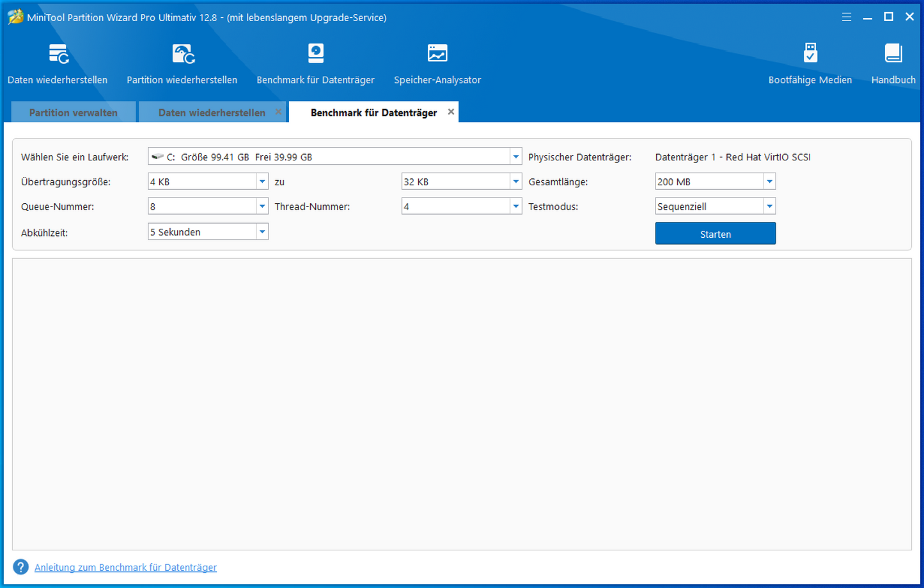Click the Partition wiederherstellen toolbar icon
924x588 pixels.
point(182,55)
